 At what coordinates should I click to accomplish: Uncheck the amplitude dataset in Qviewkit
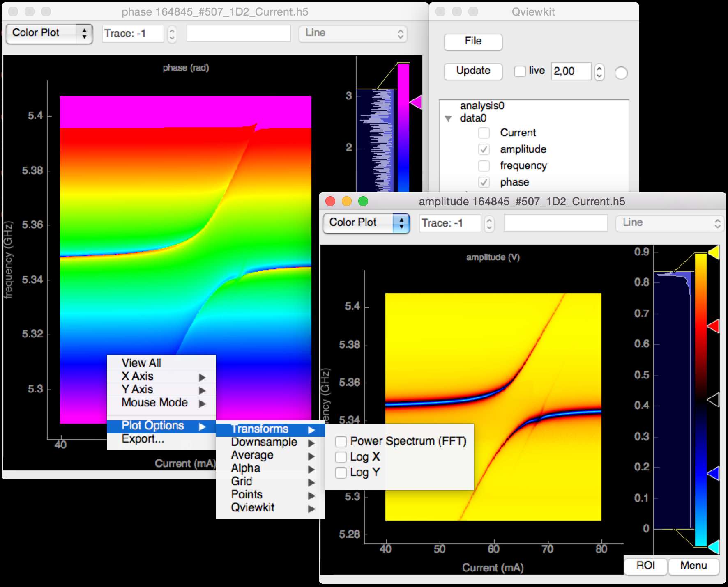click(484, 149)
